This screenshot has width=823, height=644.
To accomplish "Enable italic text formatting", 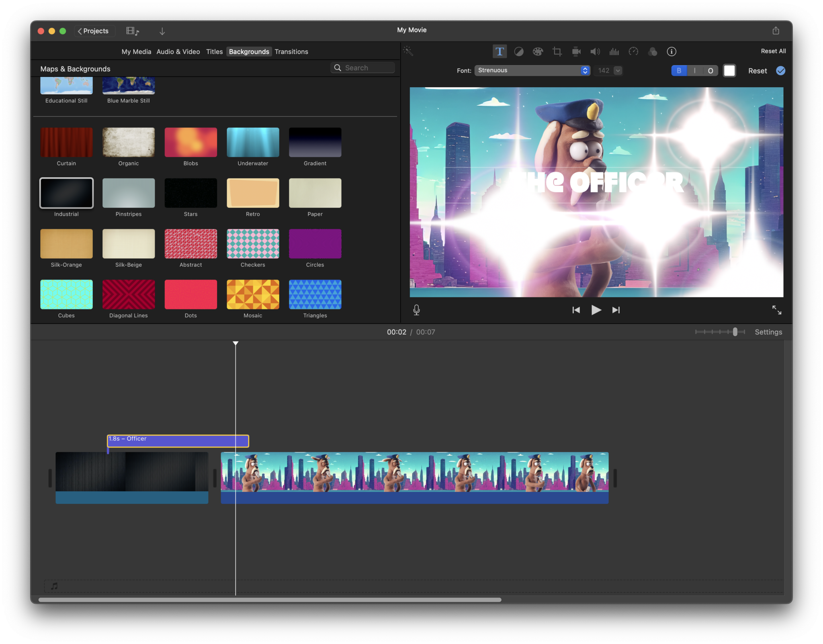I will (x=694, y=70).
